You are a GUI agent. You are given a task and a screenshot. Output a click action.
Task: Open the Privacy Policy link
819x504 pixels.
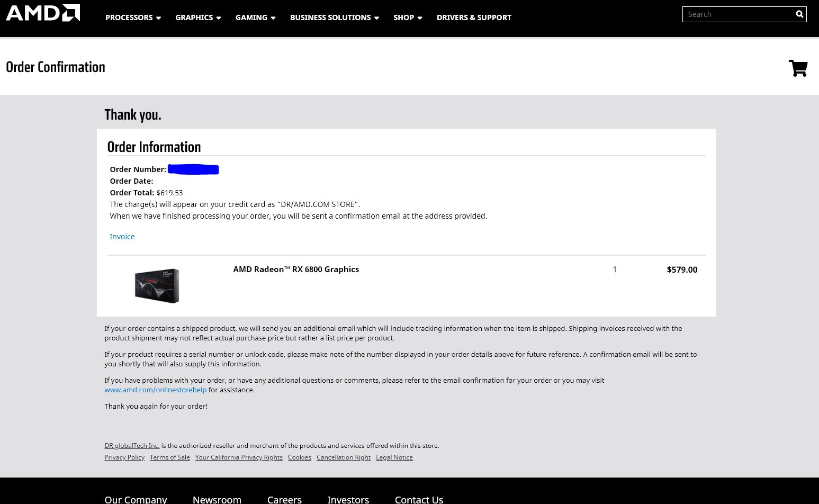click(x=124, y=457)
